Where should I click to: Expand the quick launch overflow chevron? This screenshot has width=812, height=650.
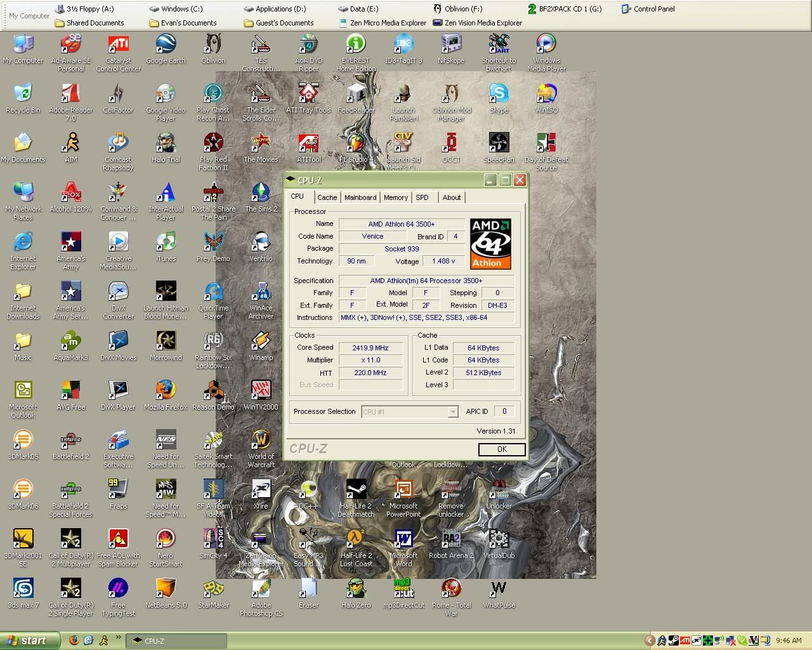pyautogui.click(x=119, y=639)
